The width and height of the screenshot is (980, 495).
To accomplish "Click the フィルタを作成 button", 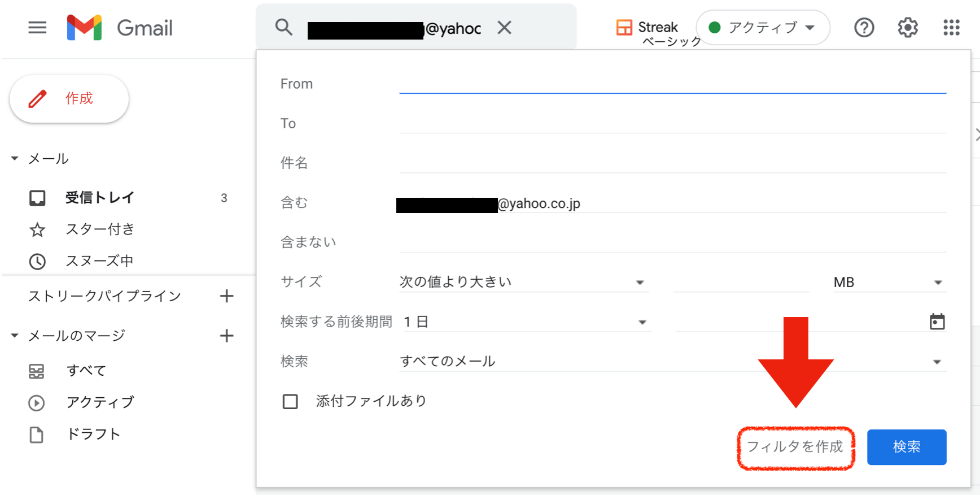I will pyautogui.click(x=795, y=447).
